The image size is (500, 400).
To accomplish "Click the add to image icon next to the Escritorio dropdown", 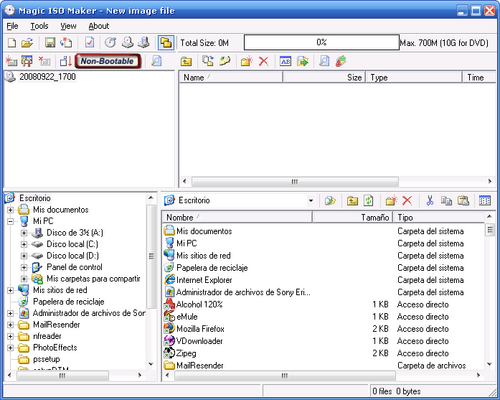I will coord(330,201).
